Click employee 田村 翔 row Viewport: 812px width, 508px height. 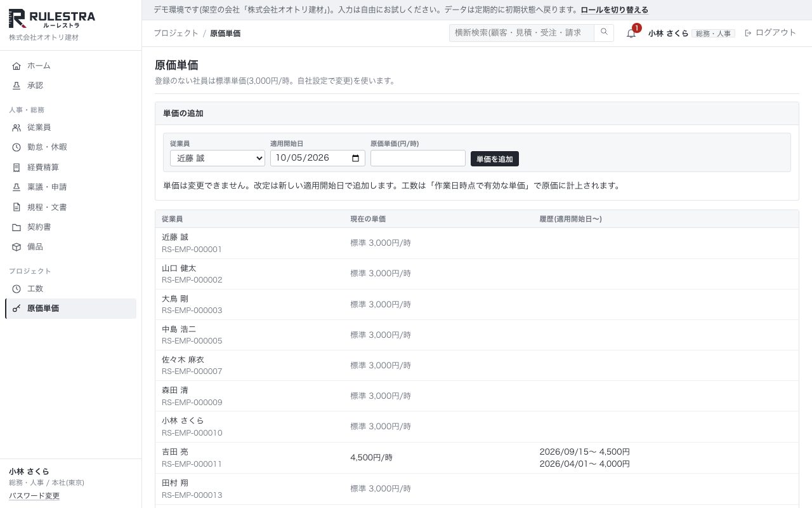pyautogui.click(x=476, y=488)
